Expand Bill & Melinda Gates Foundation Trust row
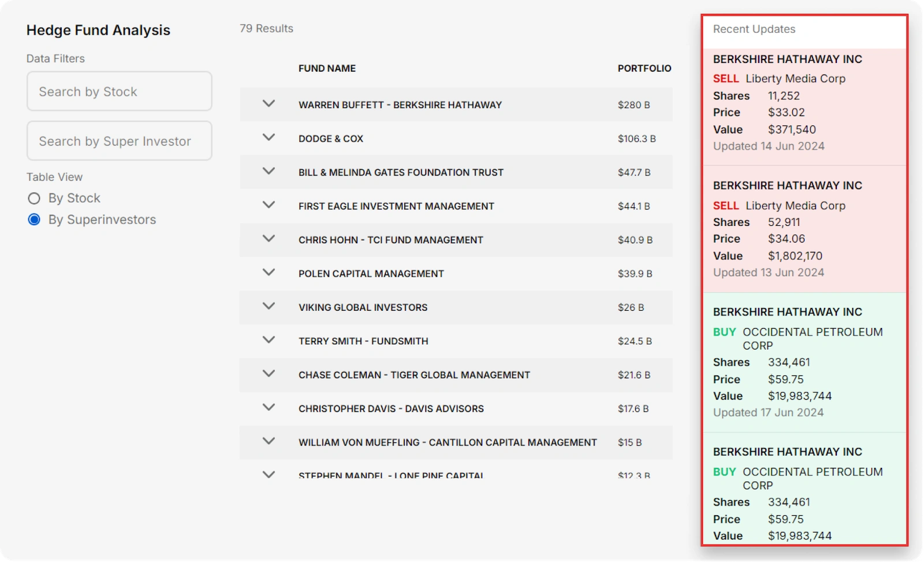This screenshot has height=562, width=924. [269, 172]
